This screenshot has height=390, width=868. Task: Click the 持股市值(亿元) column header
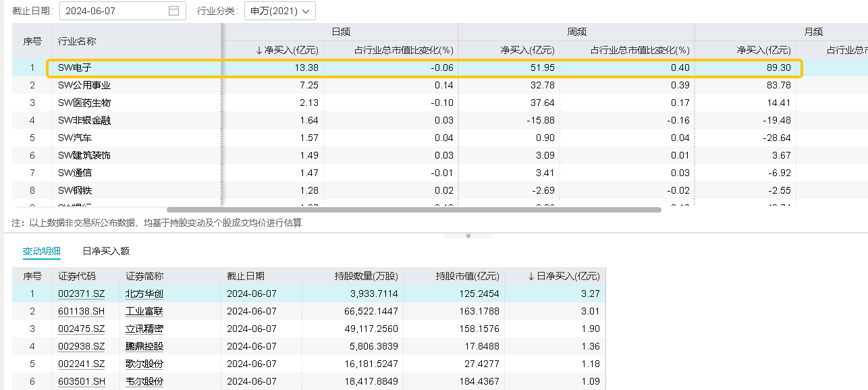[467, 276]
